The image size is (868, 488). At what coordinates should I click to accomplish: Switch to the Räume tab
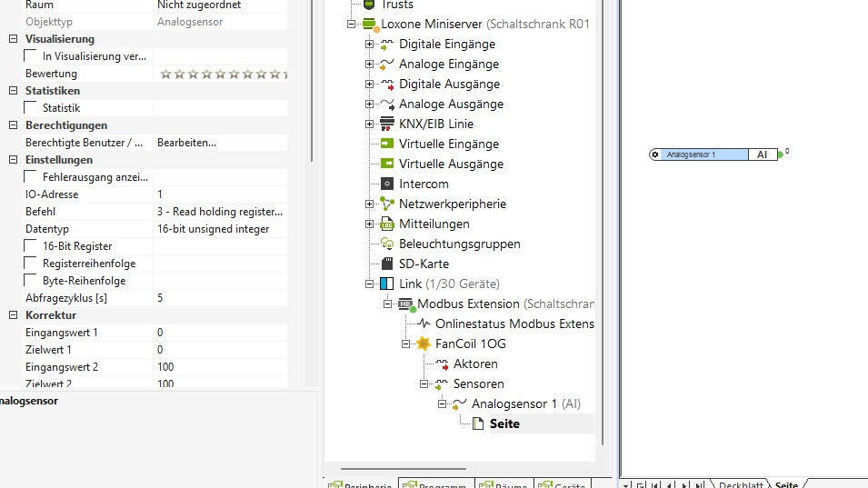(x=504, y=483)
